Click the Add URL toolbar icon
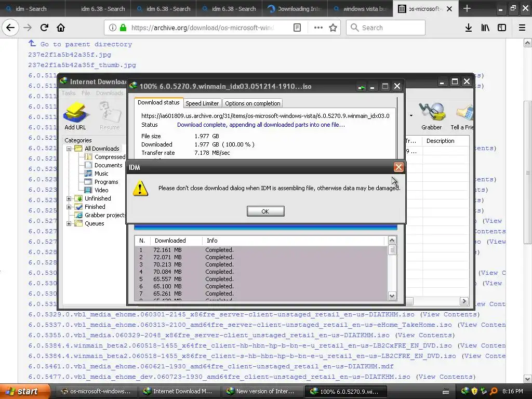 pyautogui.click(x=75, y=116)
